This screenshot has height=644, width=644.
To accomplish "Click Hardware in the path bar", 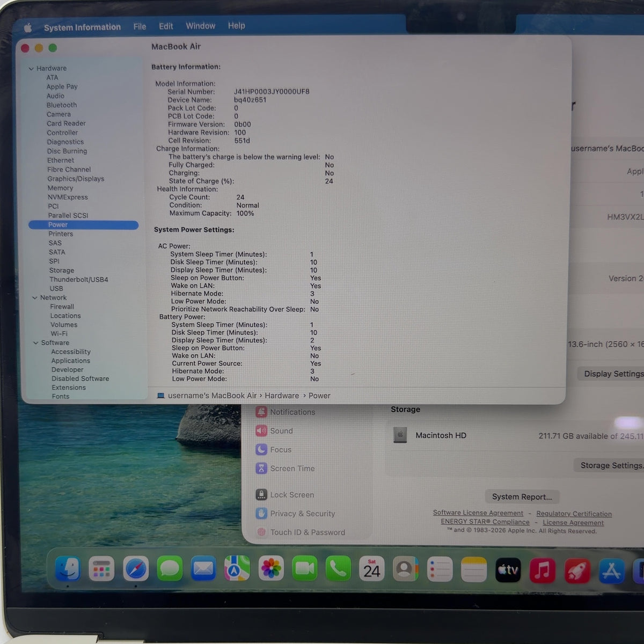I will 282,396.
